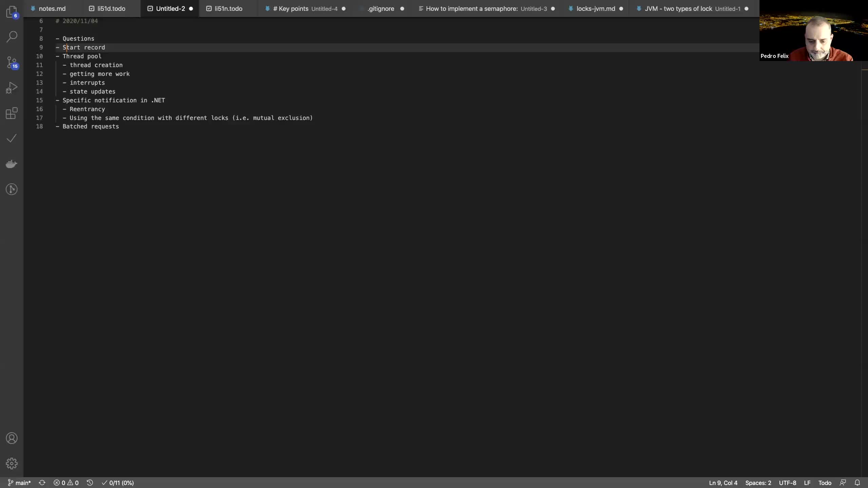The image size is (868, 488).
Task: Open the Docker view icon
Action: coord(12,164)
